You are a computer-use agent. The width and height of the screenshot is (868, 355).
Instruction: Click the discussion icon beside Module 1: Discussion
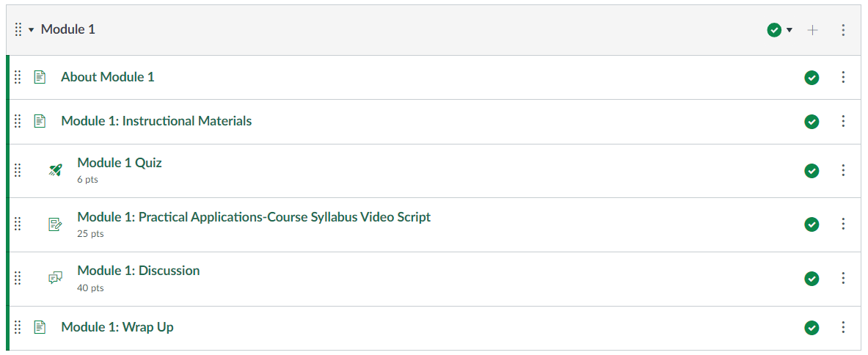[x=56, y=278]
